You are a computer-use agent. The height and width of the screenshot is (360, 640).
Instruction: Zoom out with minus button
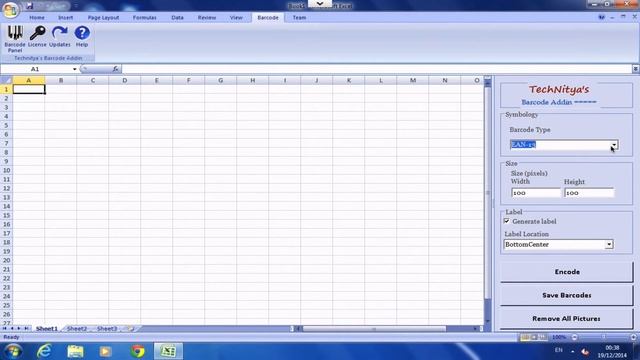click(x=574, y=337)
